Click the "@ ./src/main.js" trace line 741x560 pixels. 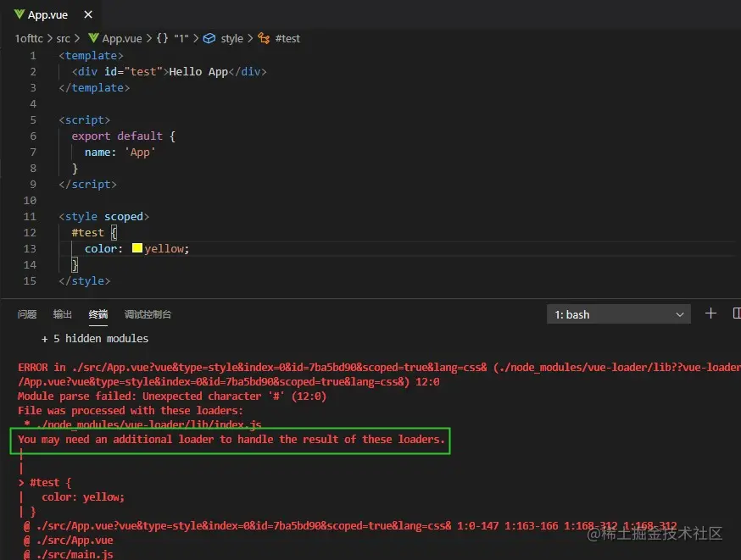[68, 554]
